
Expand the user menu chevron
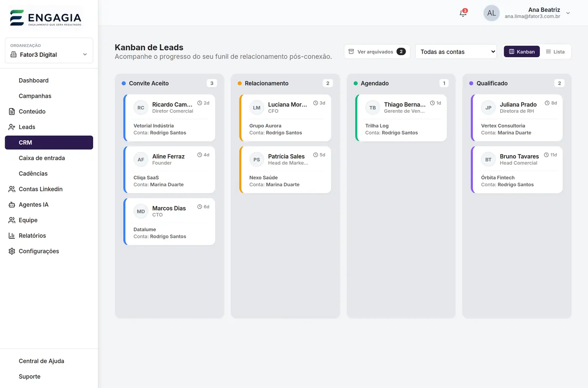[568, 13]
